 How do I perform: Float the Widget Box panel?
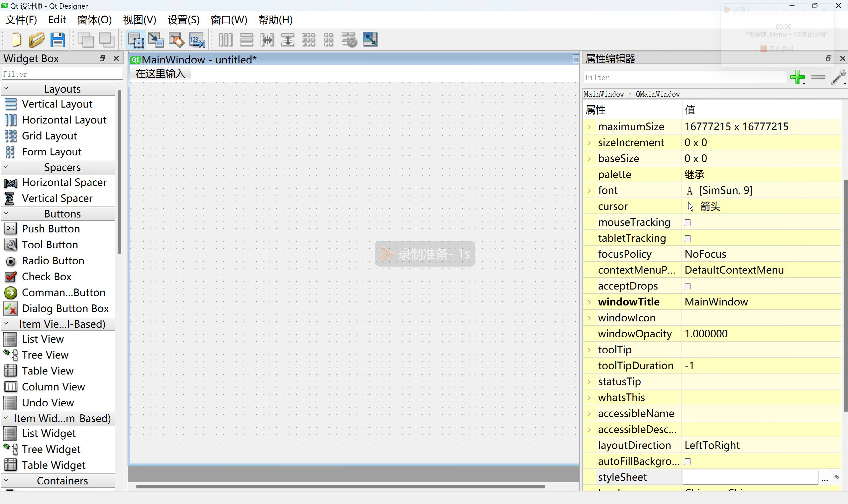coord(102,58)
